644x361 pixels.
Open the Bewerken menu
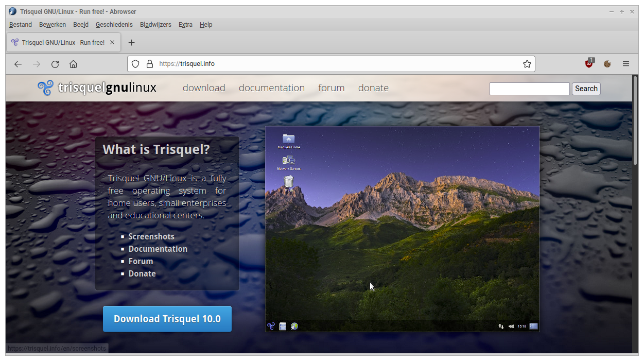[x=53, y=25]
